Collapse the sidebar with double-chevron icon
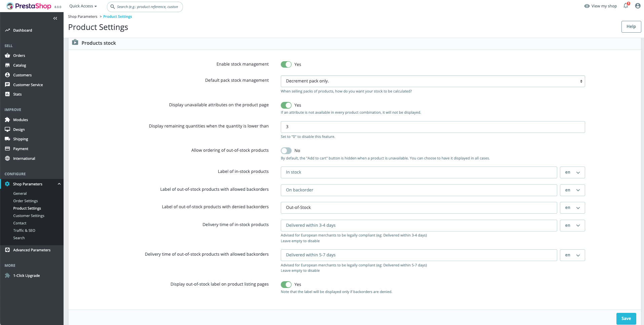 55,19
